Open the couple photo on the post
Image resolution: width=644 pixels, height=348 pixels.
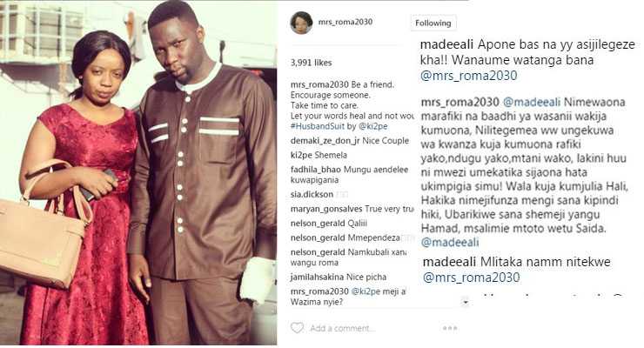138,173
